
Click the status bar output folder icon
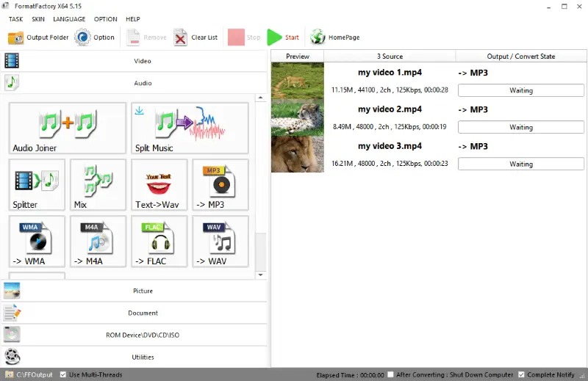tap(10, 374)
